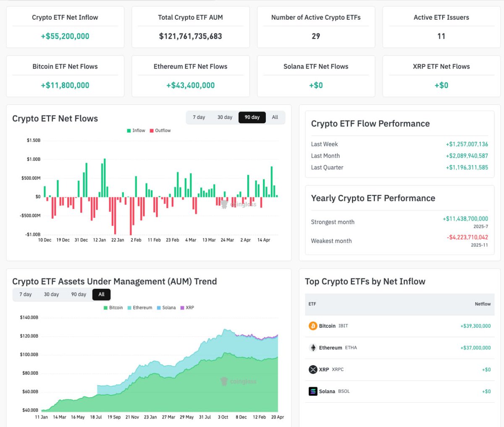Screen dimensions: 504x427
Task: Hide the Bitcoin series in AUM legend
Action: (x=106, y=308)
